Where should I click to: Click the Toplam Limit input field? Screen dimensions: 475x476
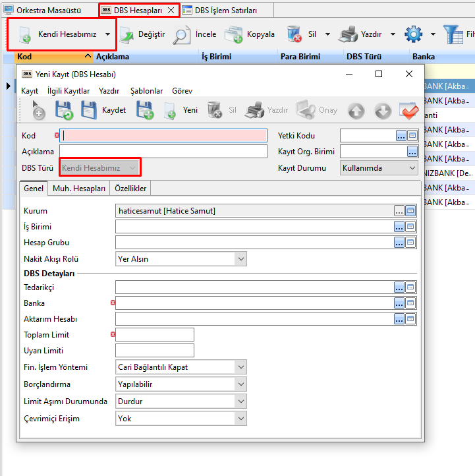(155, 335)
